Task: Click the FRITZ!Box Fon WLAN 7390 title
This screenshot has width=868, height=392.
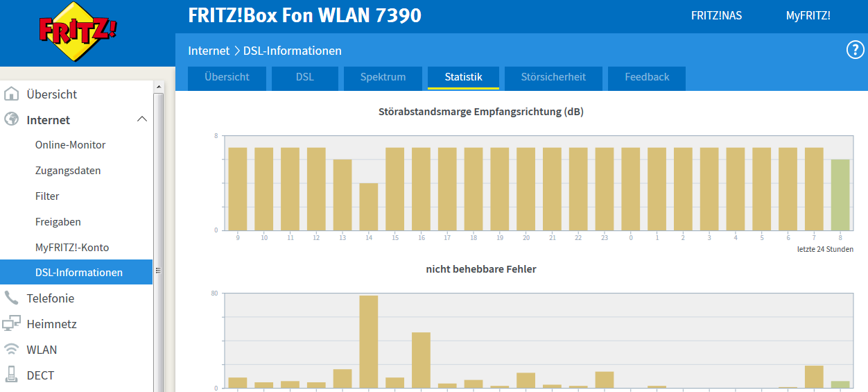Action: 304,15
